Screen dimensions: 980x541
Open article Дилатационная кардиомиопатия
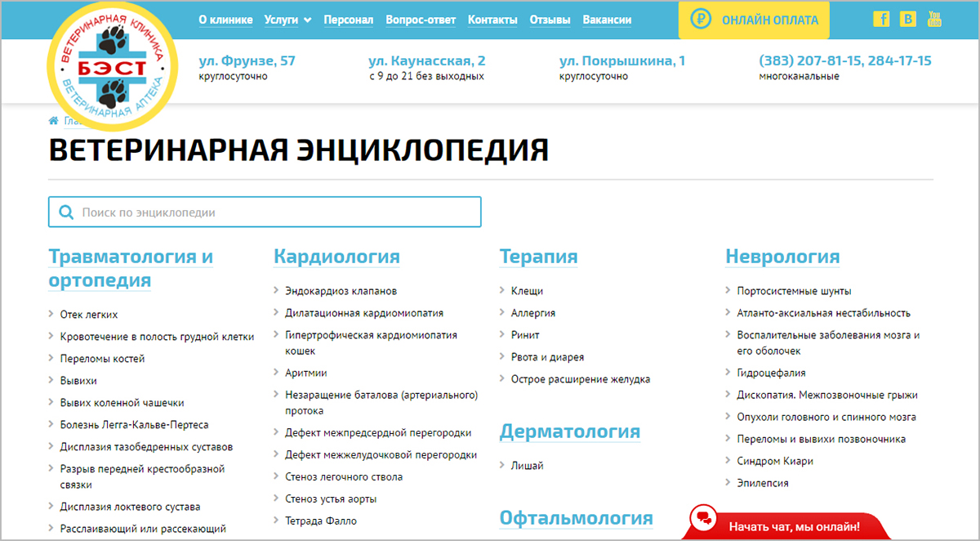coord(364,312)
